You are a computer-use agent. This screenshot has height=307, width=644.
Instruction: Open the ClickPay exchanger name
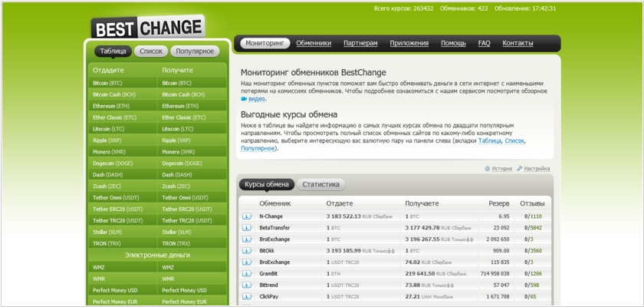pos(269,297)
